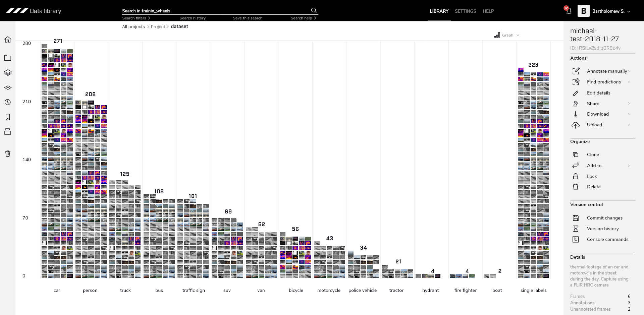
Task: Expand the Search filters option
Action: pos(136,18)
